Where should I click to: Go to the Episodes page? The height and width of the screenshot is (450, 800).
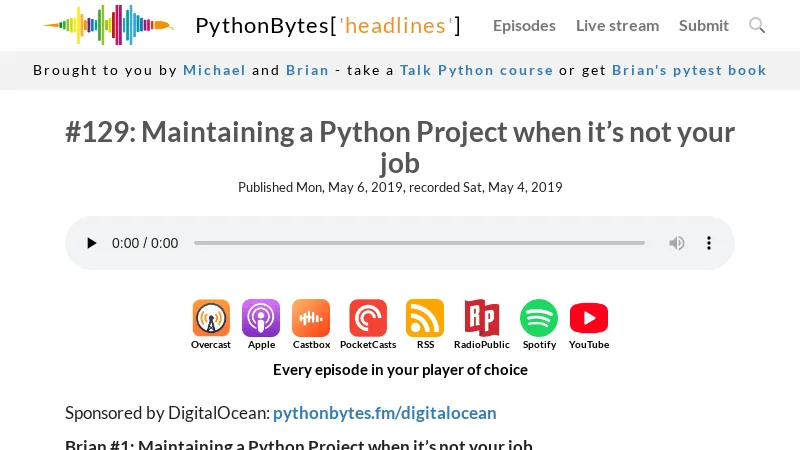click(524, 25)
